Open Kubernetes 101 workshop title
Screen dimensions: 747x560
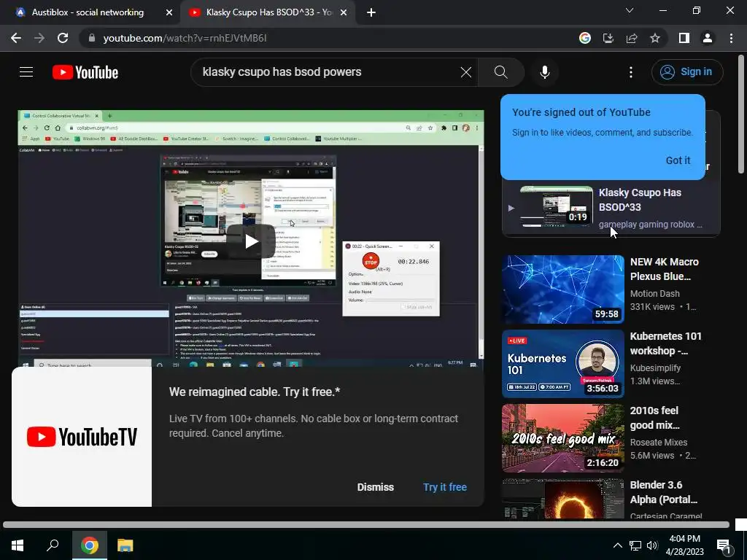click(x=665, y=343)
